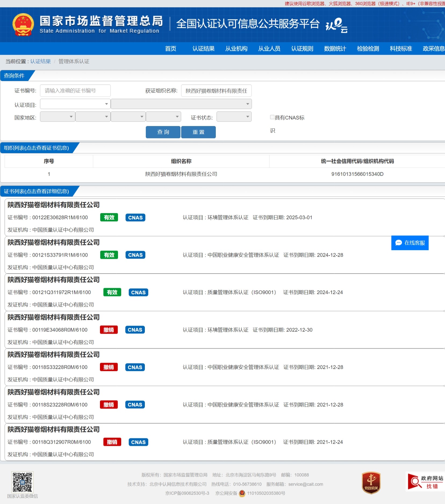The width and height of the screenshot is (445, 504).
Task: Click CNAS badge for certificate 00122E30628R1M/6100
Action: pyautogui.click(x=135, y=218)
